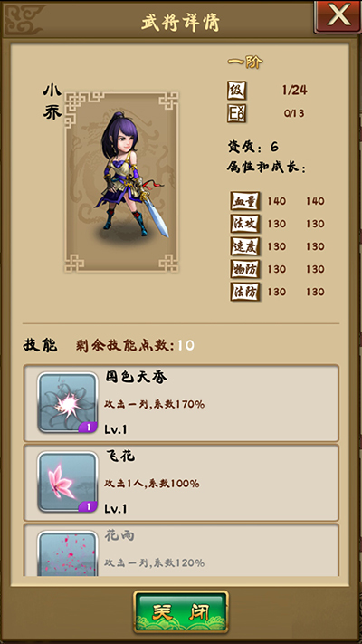
Task: Open the 国色天香 skill row
Action: pos(181,403)
